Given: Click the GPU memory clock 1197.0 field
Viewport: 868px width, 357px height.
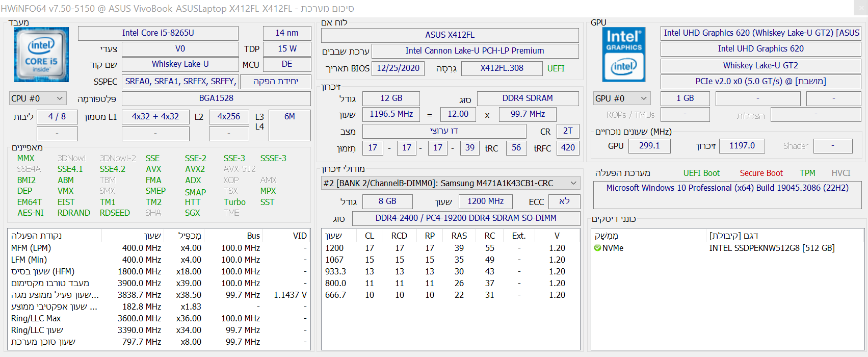Looking at the screenshot, I should pos(742,146).
